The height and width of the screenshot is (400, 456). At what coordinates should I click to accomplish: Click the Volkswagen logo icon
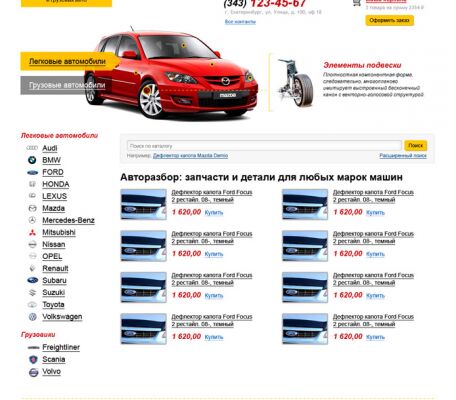click(32, 317)
